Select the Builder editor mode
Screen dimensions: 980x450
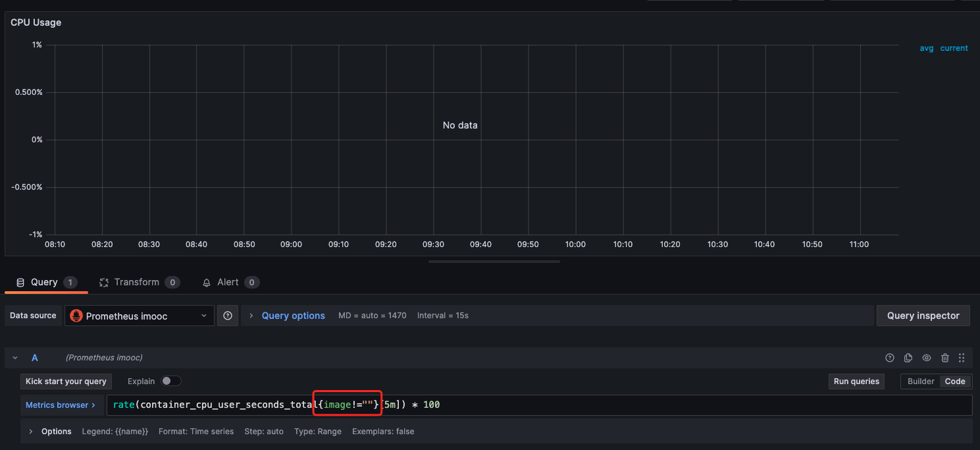click(x=921, y=381)
